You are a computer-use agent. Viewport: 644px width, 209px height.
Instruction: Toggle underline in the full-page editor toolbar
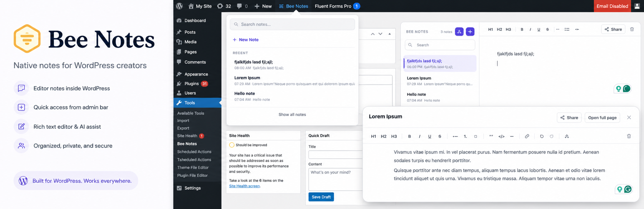point(539,29)
